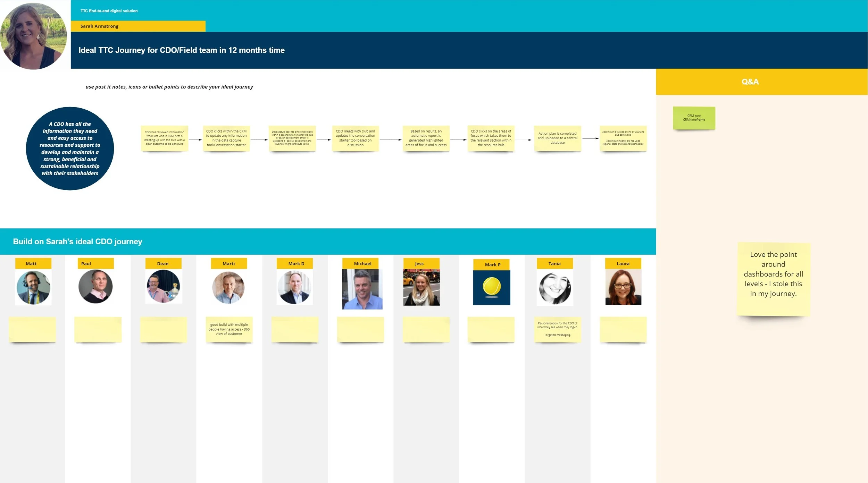
Task: Select the green 'CRM core' sticky note
Action: [694, 118]
